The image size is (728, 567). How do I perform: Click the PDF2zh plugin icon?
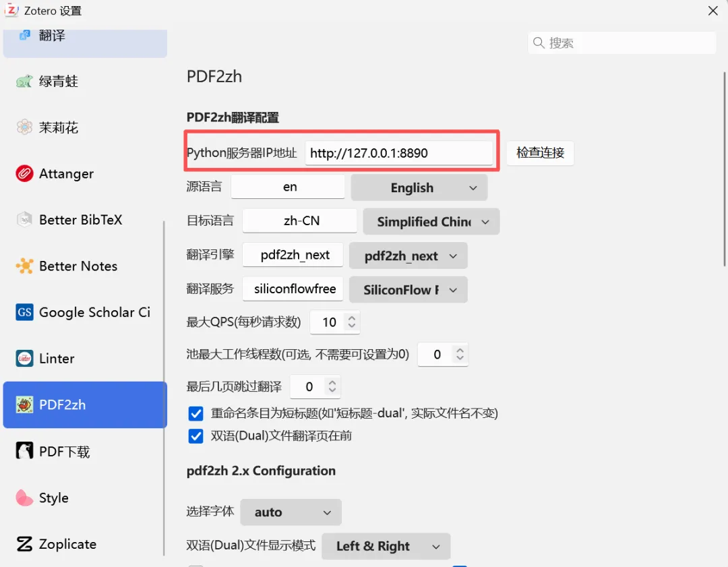pos(24,405)
